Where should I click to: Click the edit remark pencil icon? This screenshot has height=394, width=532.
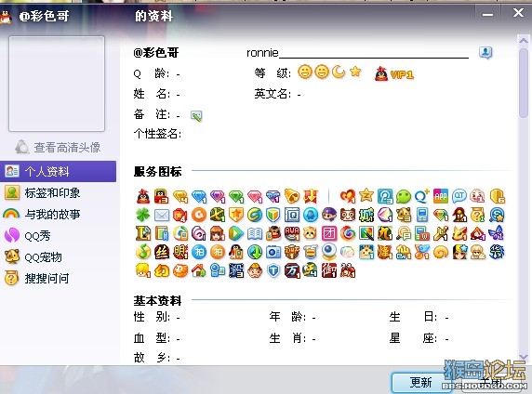point(196,116)
